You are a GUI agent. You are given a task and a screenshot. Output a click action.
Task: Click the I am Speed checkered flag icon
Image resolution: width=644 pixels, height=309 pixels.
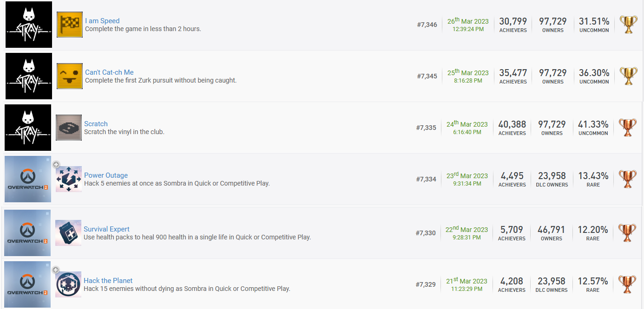(70, 25)
